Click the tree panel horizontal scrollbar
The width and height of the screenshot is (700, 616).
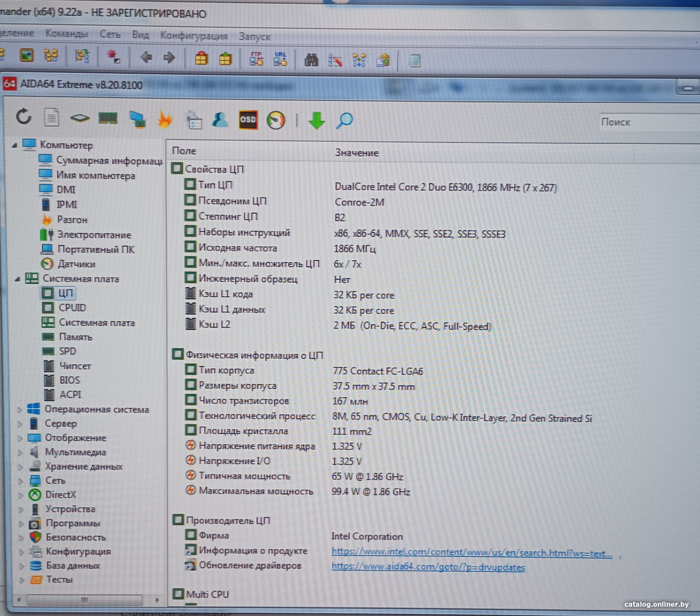click(x=85, y=600)
